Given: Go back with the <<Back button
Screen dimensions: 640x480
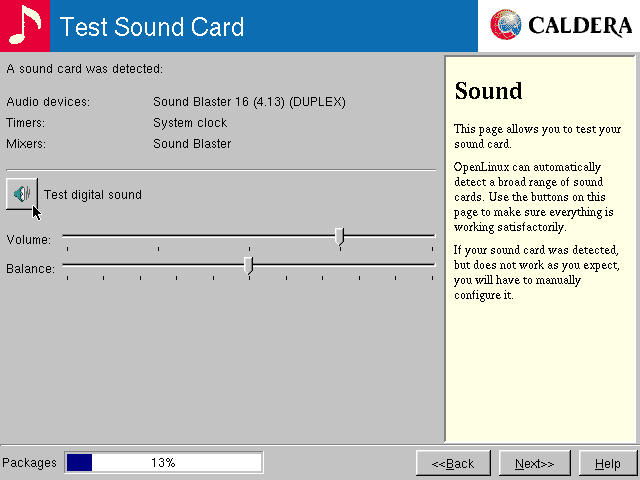Looking at the screenshot, I should (x=453, y=463).
